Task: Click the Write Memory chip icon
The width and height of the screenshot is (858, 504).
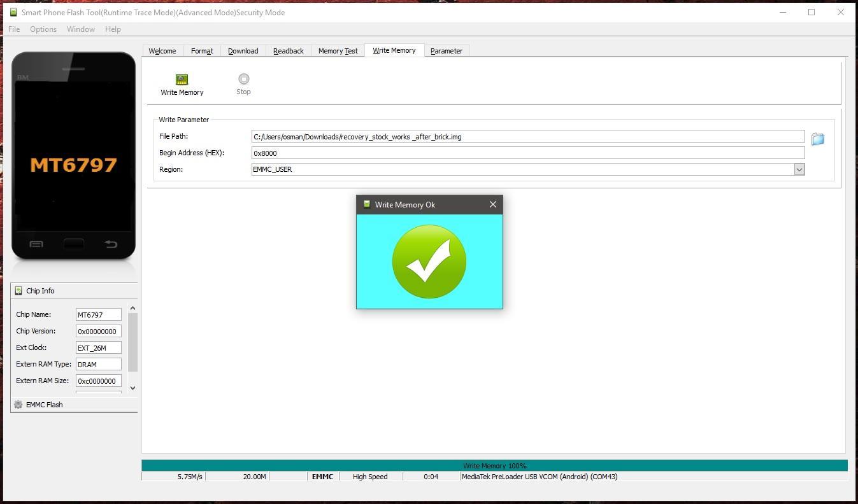Action: pos(182,80)
